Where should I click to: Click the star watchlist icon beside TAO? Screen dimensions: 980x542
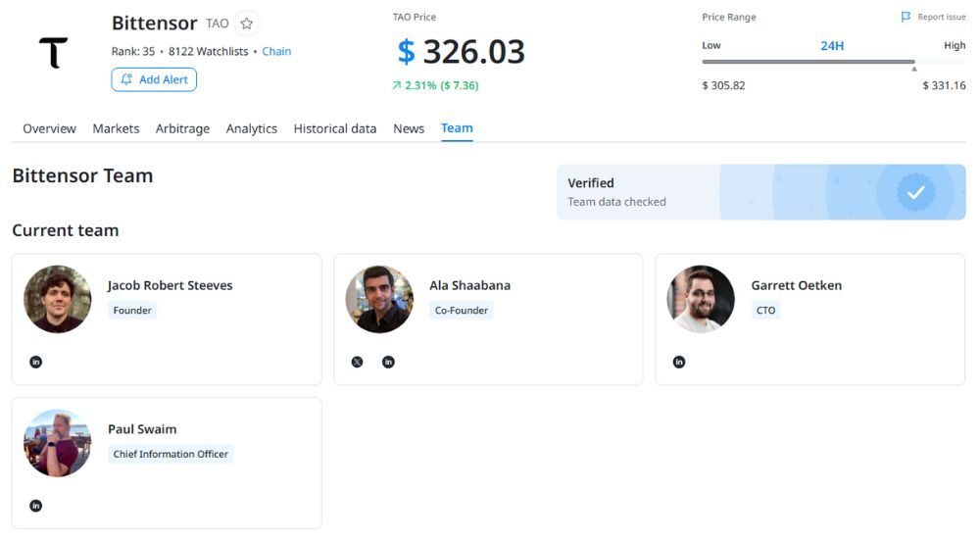pos(247,24)
